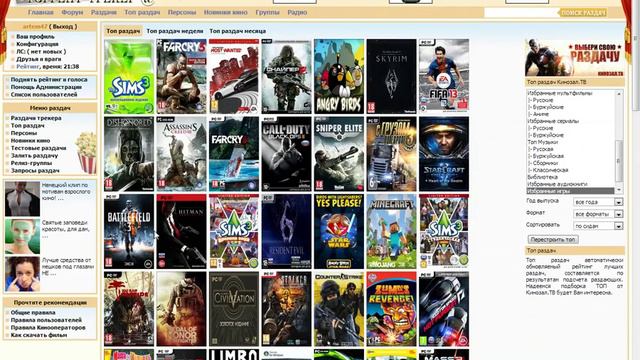Open Раздачи трекера in sidebar menu

tap(36, 118)
